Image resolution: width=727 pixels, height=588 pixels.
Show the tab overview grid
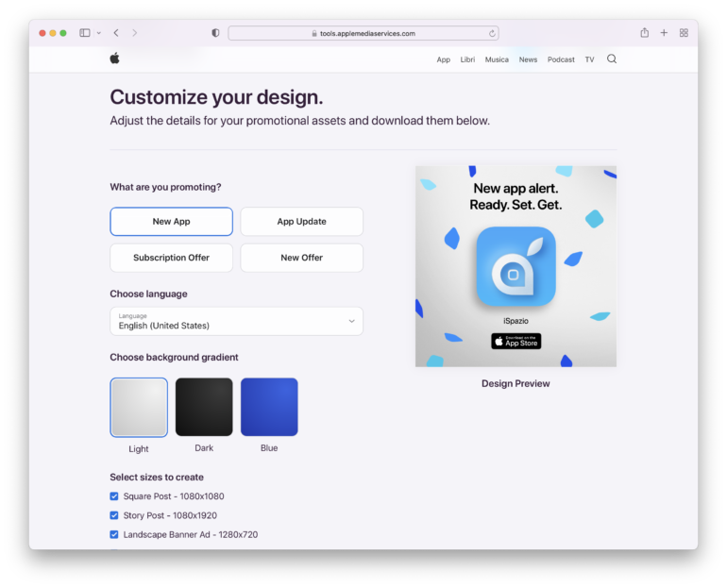coord(684,33)
